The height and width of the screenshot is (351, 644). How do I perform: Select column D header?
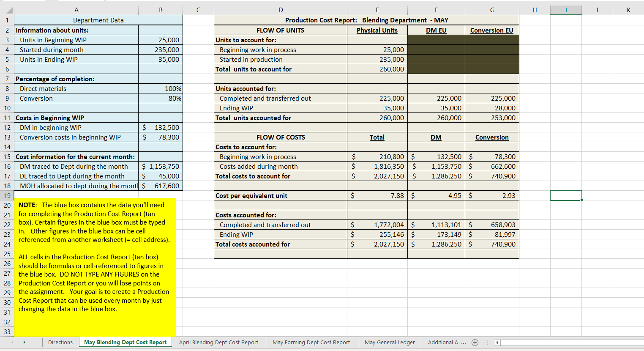[x=281, y=10]
